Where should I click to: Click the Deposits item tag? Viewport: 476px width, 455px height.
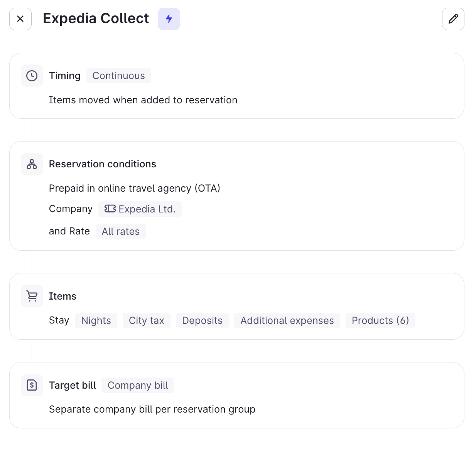(x=202, y=320)
